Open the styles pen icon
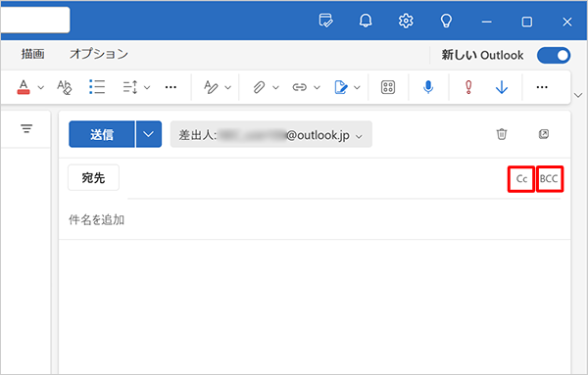588x375 pixels. click(x=211, y=87)
